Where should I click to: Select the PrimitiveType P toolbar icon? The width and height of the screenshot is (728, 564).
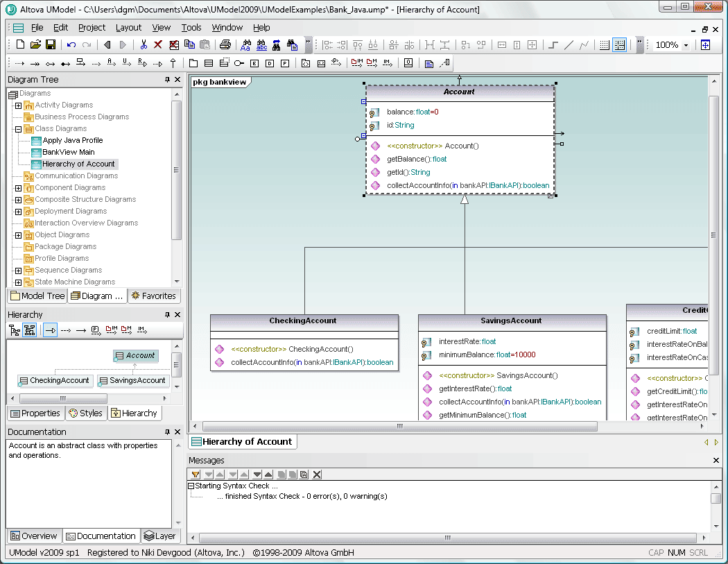[x=285, y=62]
